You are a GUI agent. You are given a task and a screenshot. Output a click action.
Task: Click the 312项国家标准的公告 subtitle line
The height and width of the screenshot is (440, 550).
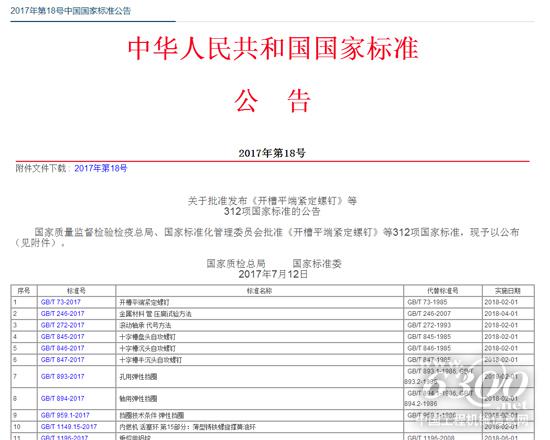272,212
